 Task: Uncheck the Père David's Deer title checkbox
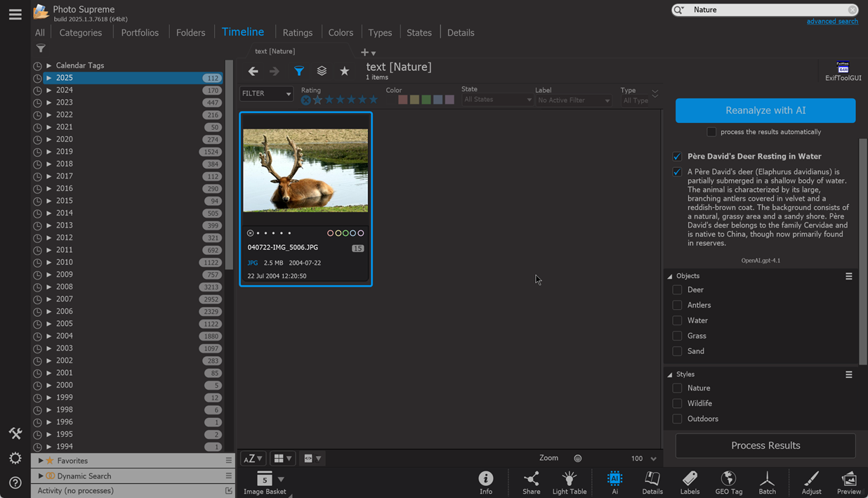(x=677, y=157)
